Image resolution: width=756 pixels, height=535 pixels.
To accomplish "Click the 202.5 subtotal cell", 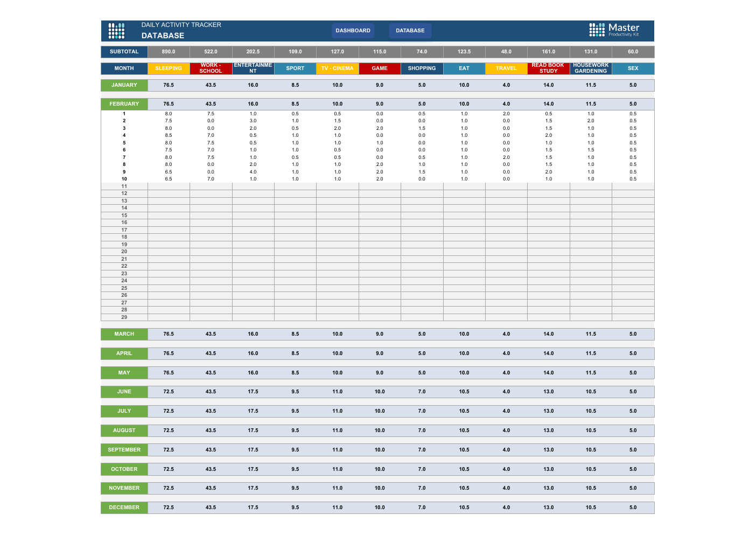I will pyautogui.click(x=253, y=52).
